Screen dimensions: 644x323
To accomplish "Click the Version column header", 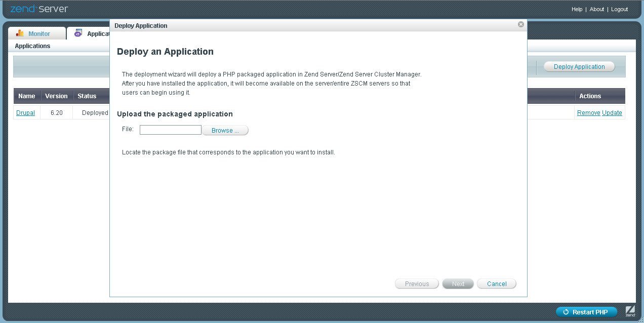I will 56,96.
